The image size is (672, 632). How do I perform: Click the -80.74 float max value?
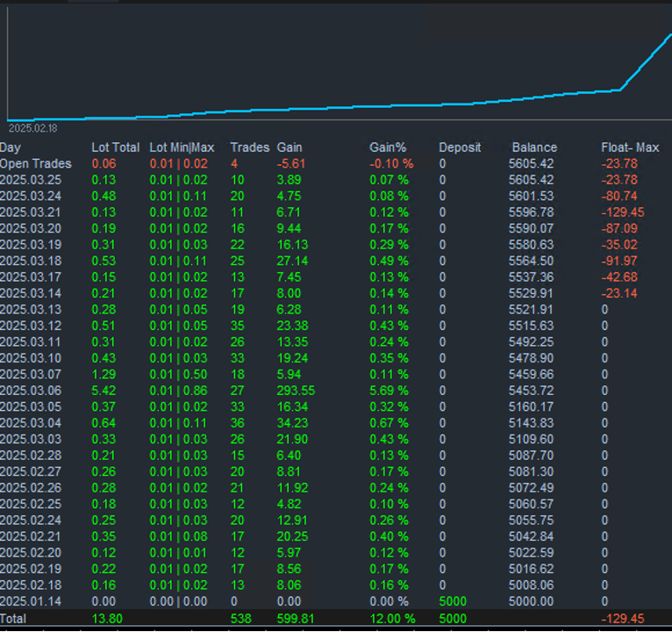pyautogui.click(x=619, y=196)
